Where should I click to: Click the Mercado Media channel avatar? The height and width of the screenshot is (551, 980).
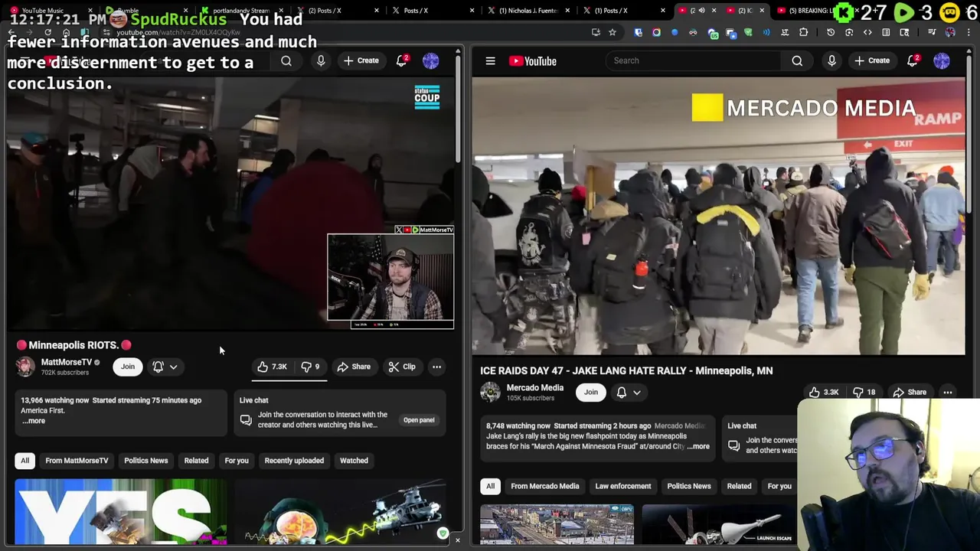(490, 392)
